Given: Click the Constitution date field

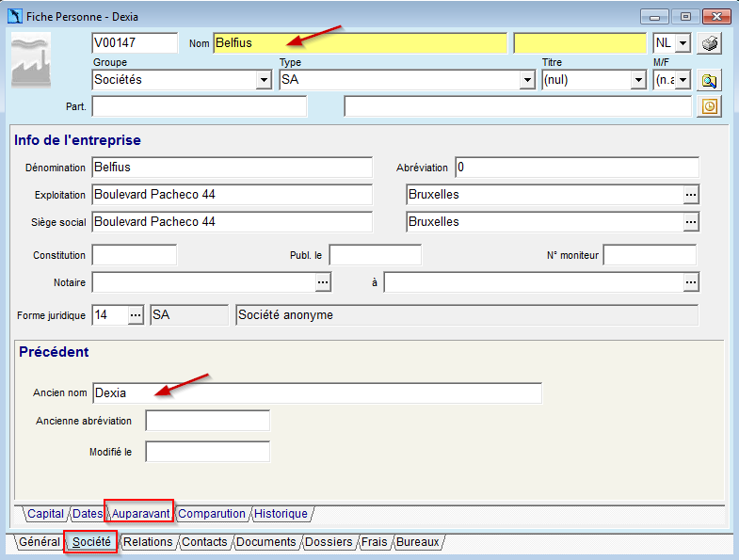Looking at the screenshot, I should [135, 255].
